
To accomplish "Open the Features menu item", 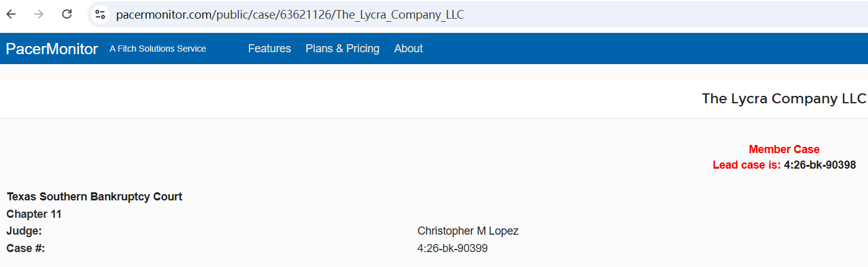I will (269, 49).
